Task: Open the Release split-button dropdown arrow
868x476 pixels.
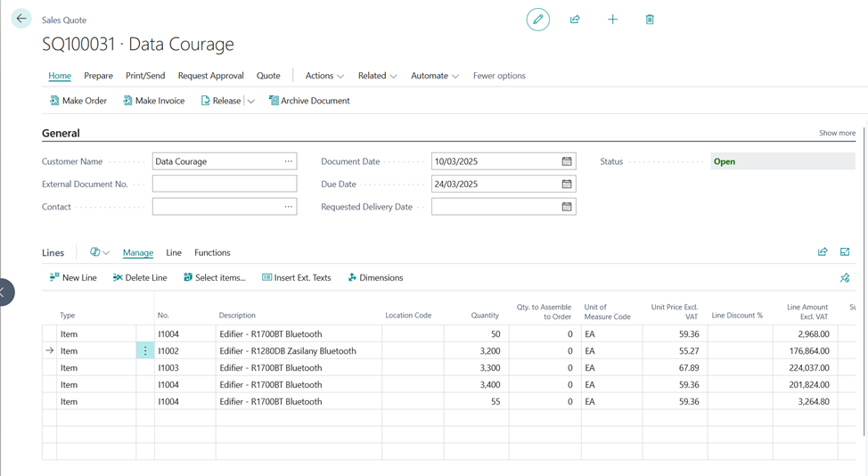Action: pyautogui.click(x=251, y=102)
